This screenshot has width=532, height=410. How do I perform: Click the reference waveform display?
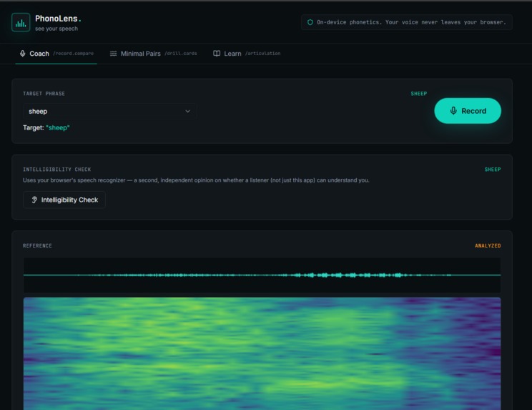coord(262,275)
